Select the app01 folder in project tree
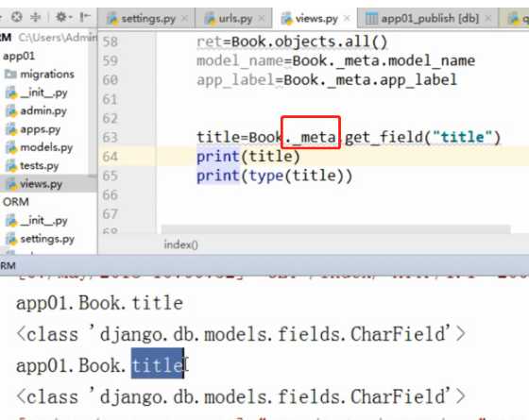Viewport: 529px width, 420px height. pos(19,56)
